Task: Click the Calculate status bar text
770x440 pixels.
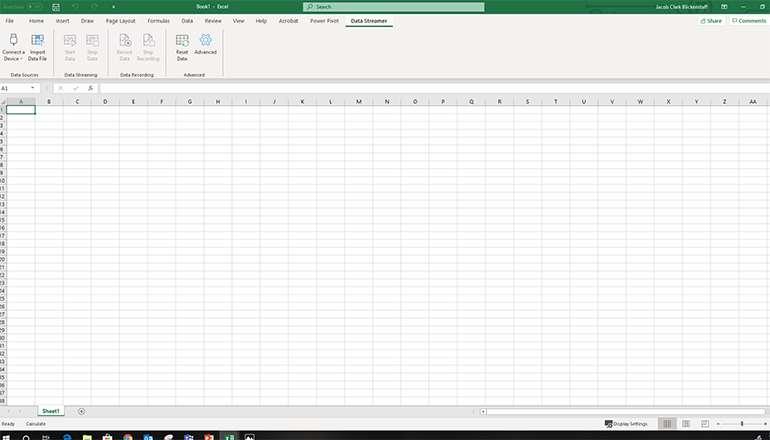Action: pos(35,423)
